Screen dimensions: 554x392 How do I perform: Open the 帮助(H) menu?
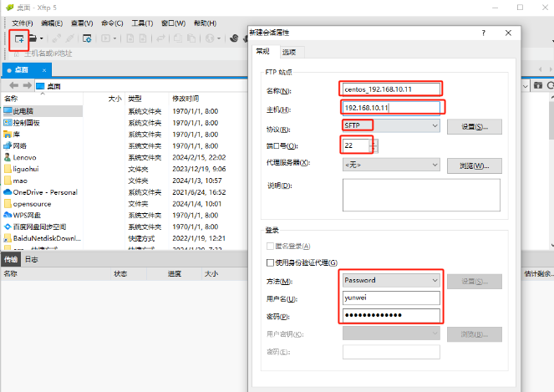(x=205, y=23)
